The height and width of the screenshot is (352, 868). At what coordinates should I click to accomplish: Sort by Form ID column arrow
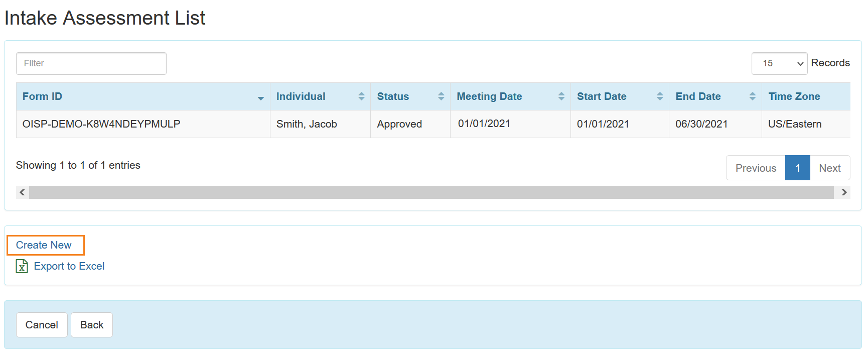tap(260, 98)
